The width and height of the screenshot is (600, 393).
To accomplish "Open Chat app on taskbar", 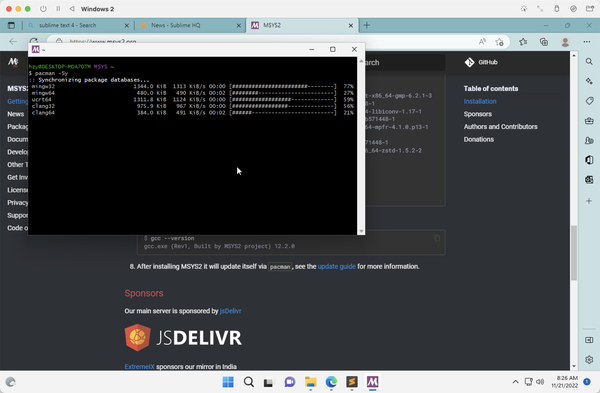I will click(x=290, y=382).
